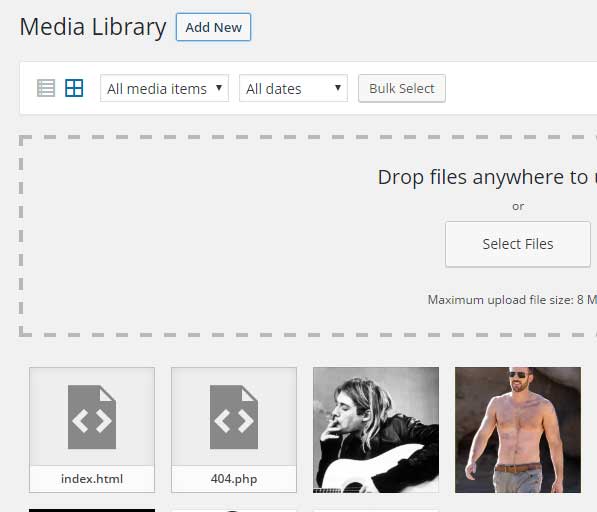Open the All dates dropdown
This screenshot has width=597, height=512.
click(293, 88)
